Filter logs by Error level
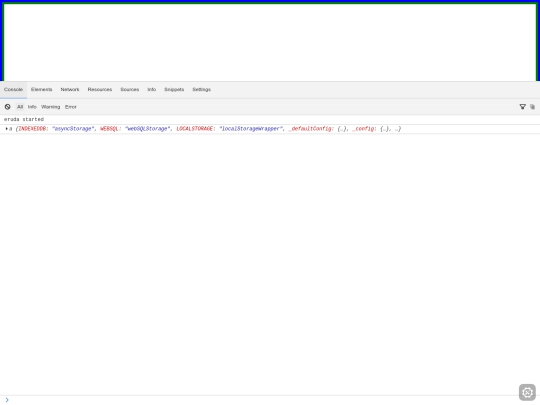 pos(71,107)
